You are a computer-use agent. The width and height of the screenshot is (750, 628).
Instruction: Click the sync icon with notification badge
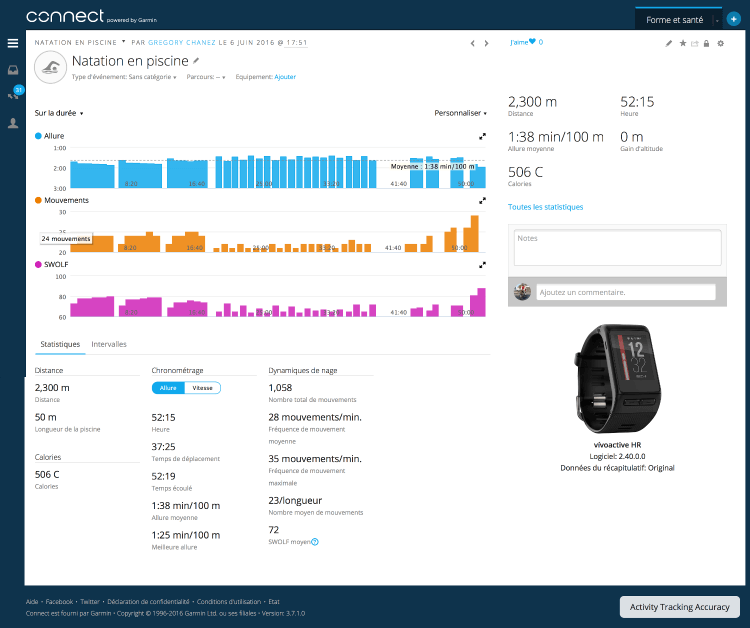coord(13,95)
